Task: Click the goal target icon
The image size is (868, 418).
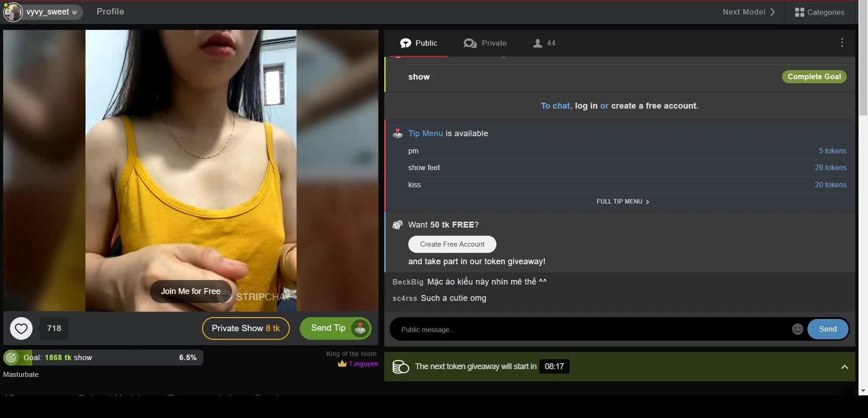Action: tap(11, 358)
